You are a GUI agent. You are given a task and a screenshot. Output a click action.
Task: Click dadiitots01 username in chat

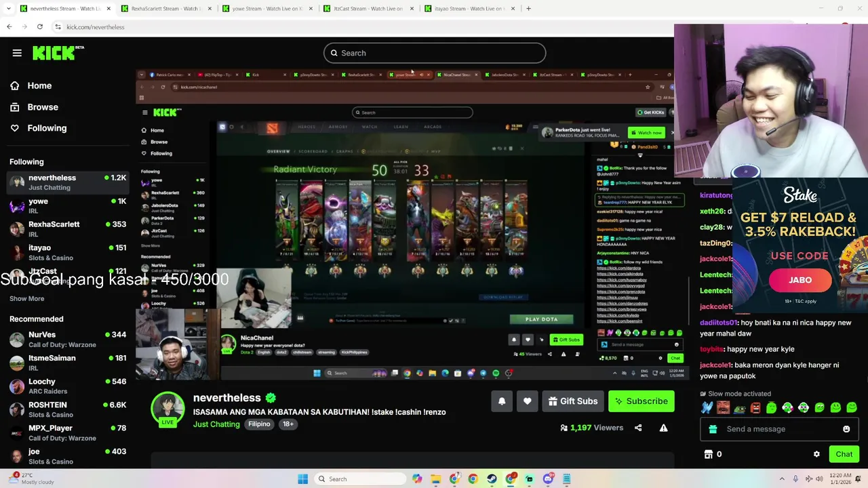click(718, 323)
